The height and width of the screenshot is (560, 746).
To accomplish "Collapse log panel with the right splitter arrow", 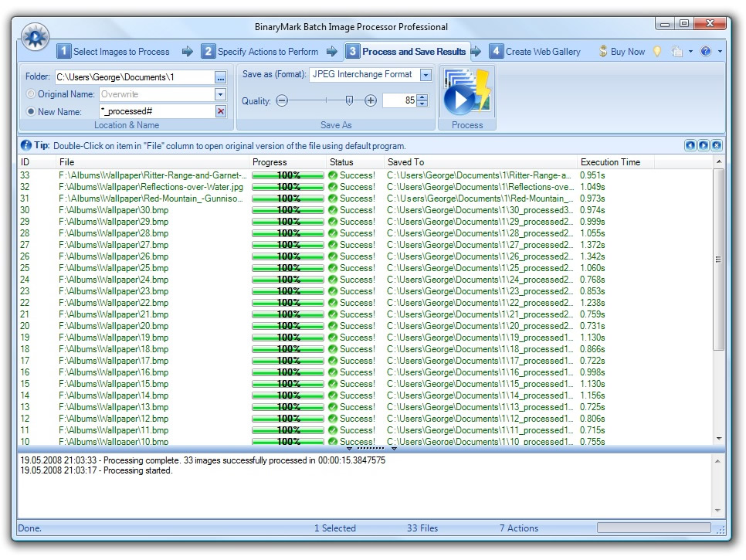I will (394, 448).
